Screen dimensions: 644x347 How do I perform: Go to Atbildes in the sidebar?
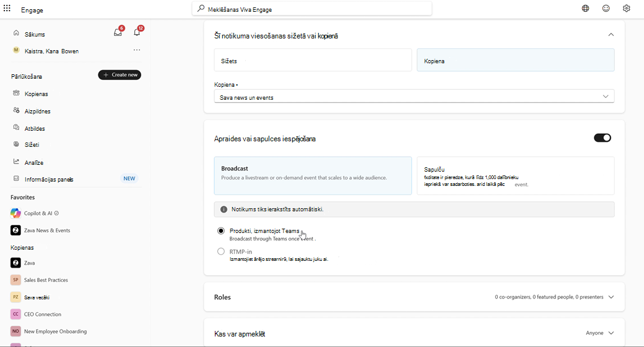tap(35, 129)
